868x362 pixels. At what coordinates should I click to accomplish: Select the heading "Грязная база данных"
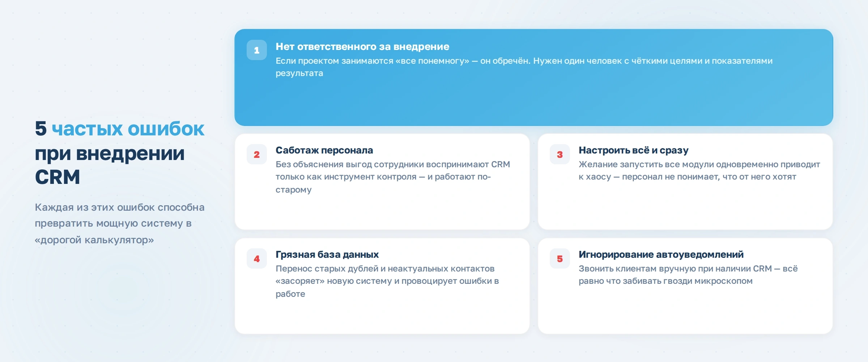327,254
